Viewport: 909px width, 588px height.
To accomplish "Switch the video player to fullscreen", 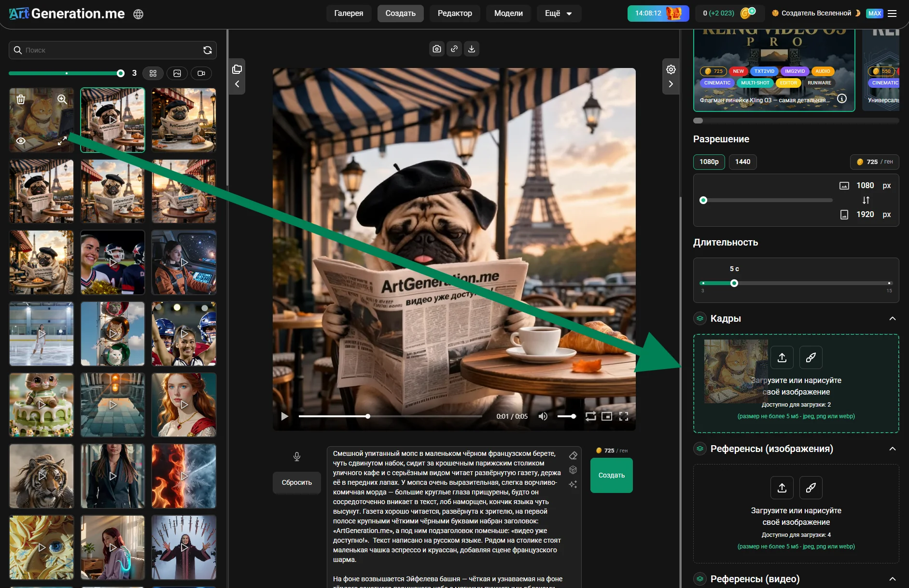I will 624,416.
